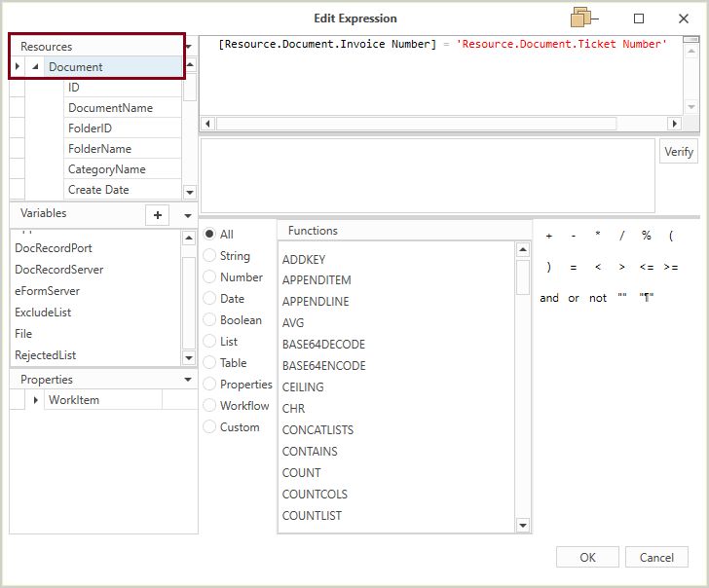Insert the less-than operator
This screenshot has width=709, height=588.
pyautogui.click(x=598, y=267)
